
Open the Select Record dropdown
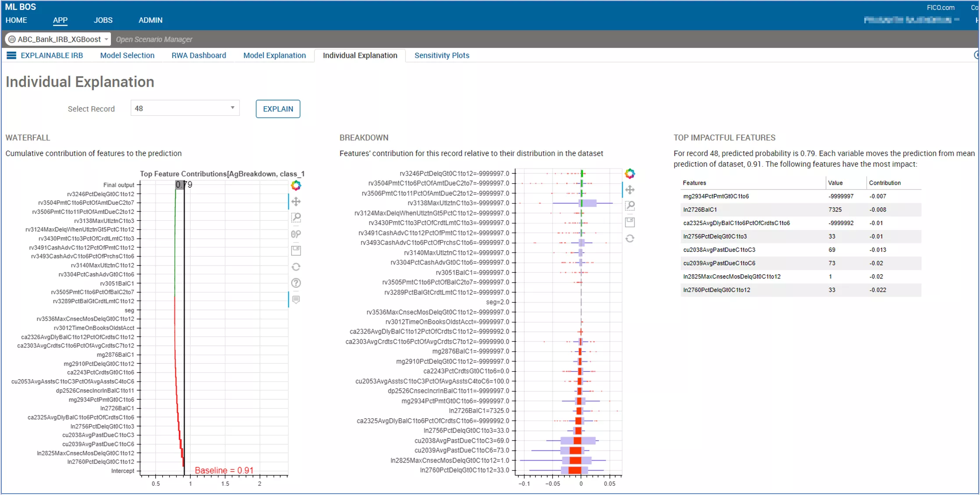click(x=185, y=108)
